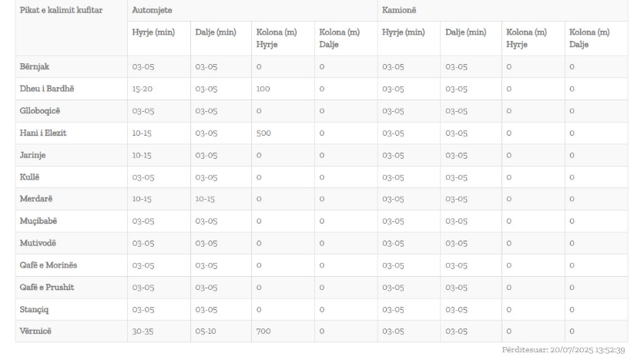Click the Merdarë row label

(x=36, y=199)
